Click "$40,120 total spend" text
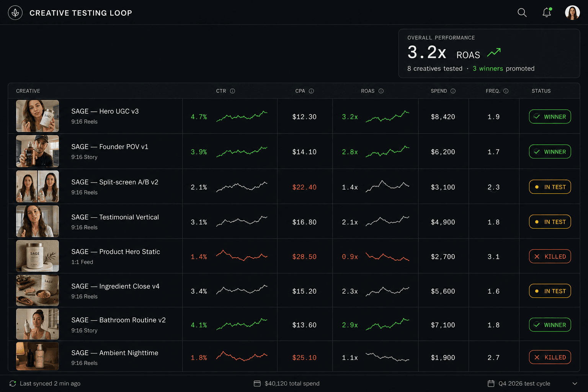Image resolution: width=588 pixels, height=392 pixels. coord(292,384)
